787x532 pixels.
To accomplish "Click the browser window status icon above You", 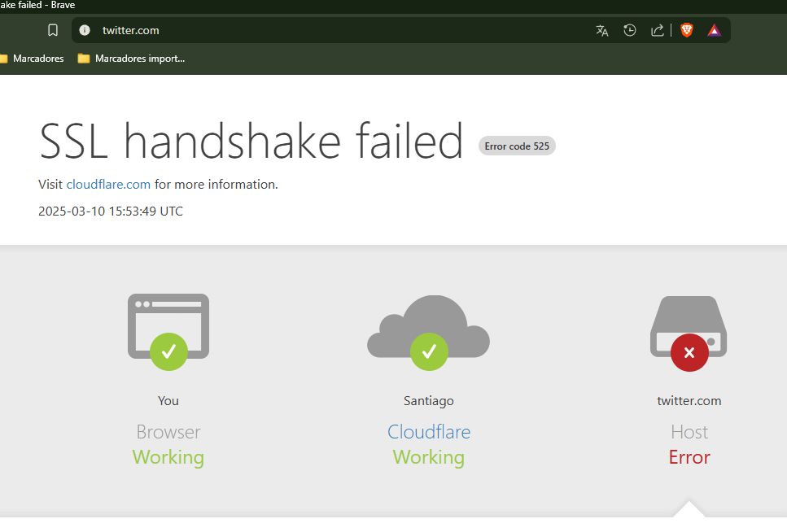I will [168, 332].
